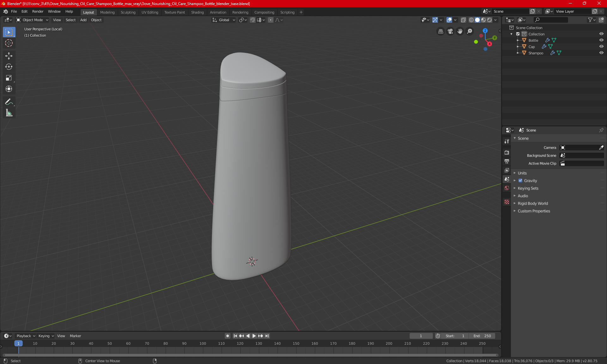The width and height of the screenshot is (607, 364).
Task: Toggle visibility of Collection
Action: coord(601,34)
